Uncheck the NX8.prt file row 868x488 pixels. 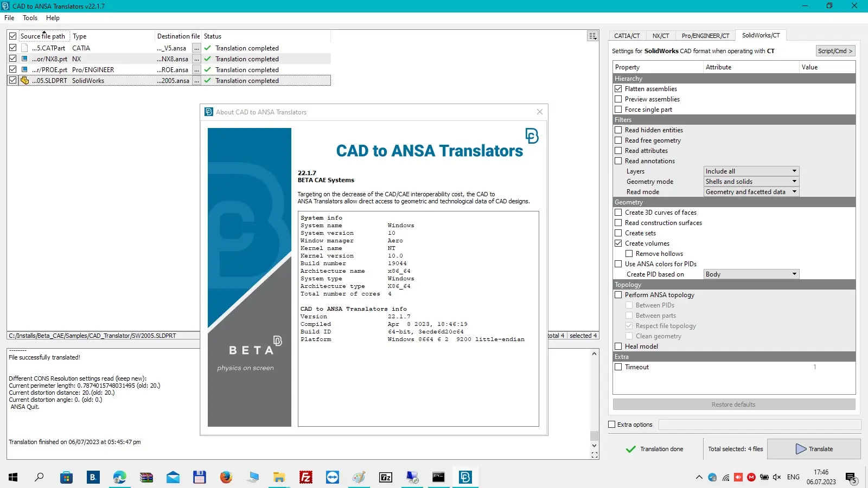12,59
